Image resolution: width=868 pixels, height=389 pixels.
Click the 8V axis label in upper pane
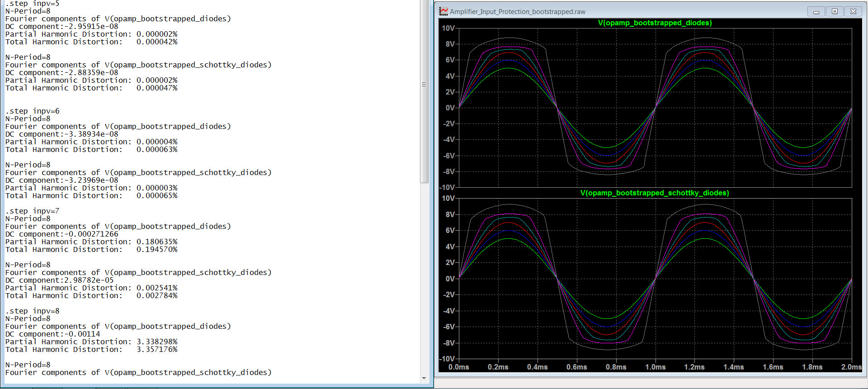[x=450, y=44]
